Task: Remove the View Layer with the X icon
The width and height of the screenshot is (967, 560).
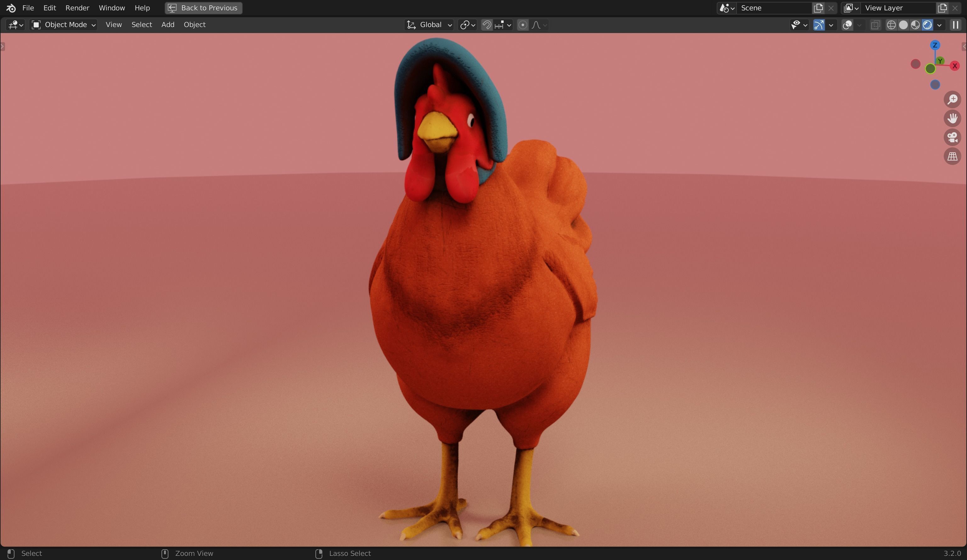Action: (955, 8)
